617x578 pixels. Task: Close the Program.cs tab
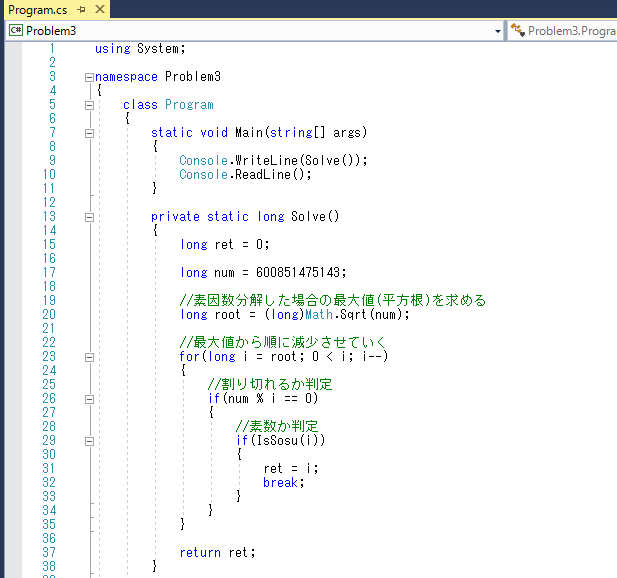(100, 9)
